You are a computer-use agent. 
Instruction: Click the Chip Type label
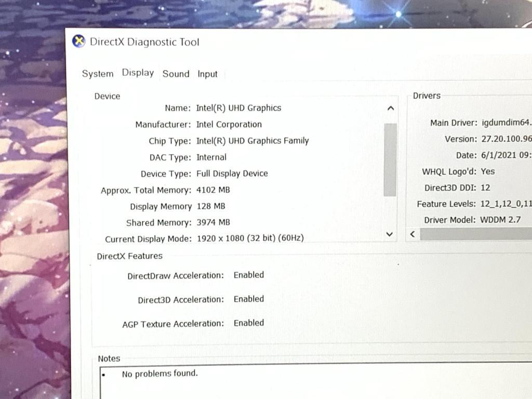170,141
